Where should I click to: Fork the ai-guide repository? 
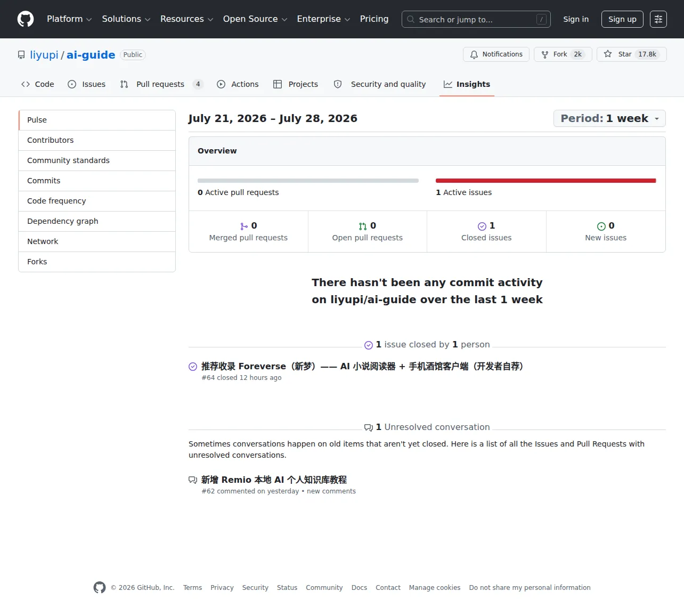[563, 54]
